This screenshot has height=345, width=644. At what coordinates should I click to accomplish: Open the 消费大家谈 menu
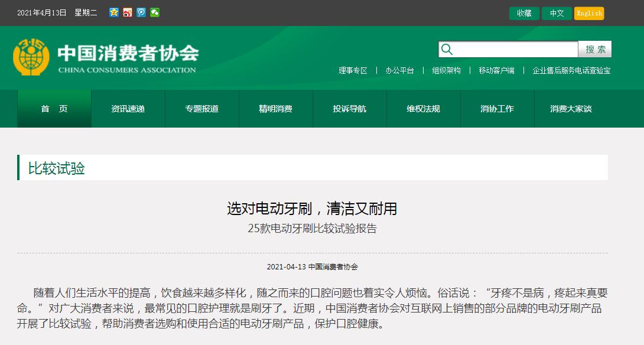click(571, 109)
